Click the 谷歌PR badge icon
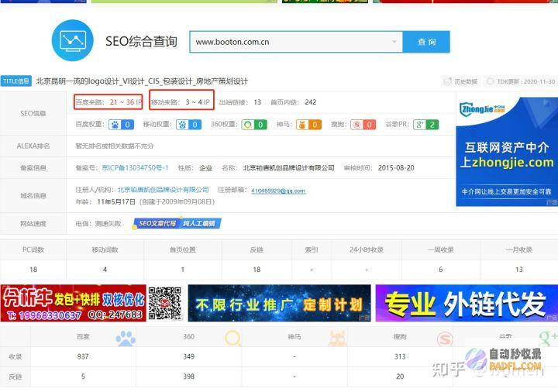558x392 pixels. [x=426, y=125]
